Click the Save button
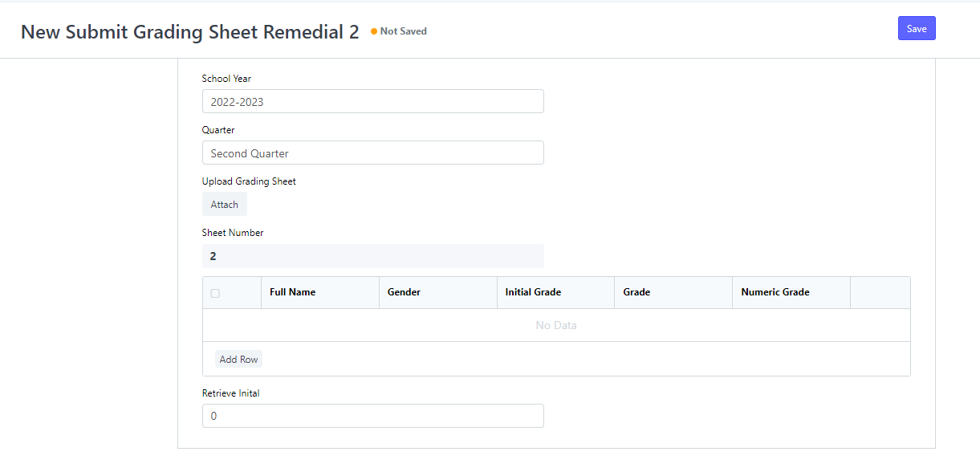The image size is (980, 472). click(917, 28)
